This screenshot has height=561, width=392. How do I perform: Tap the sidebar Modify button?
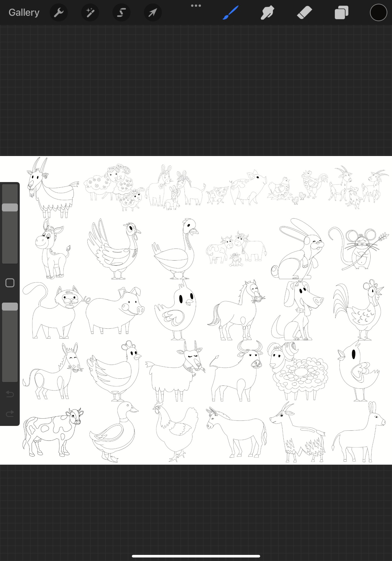click(10, 282)
